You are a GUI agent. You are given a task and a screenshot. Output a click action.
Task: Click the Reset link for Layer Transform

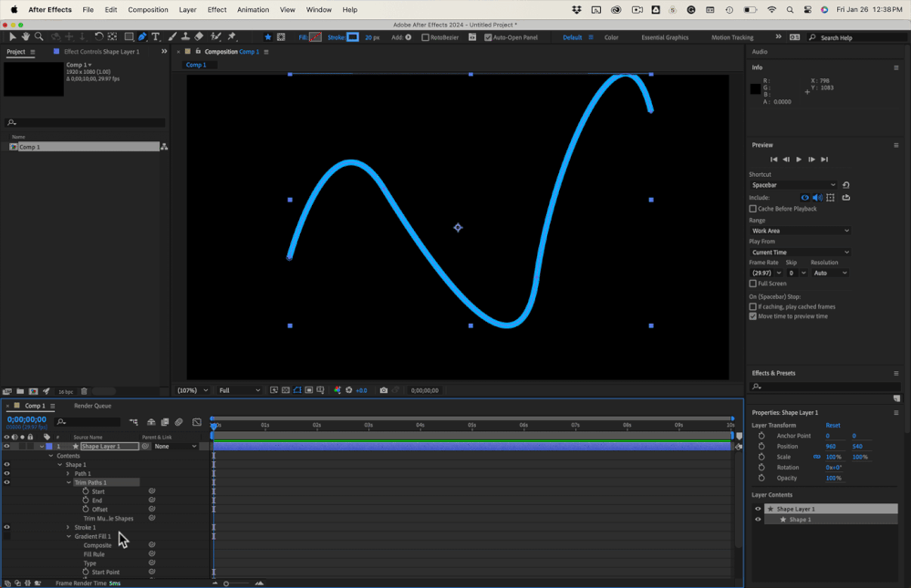833,425
